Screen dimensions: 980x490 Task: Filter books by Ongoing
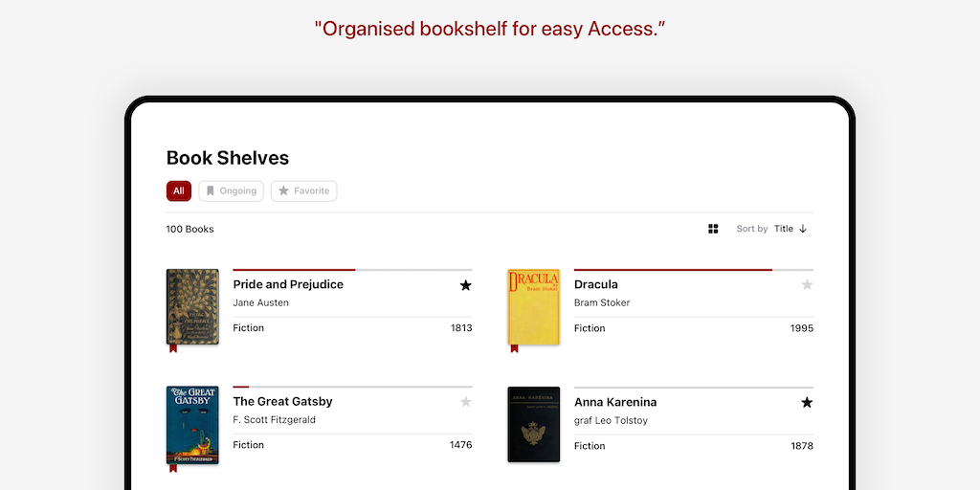point(231,191)
